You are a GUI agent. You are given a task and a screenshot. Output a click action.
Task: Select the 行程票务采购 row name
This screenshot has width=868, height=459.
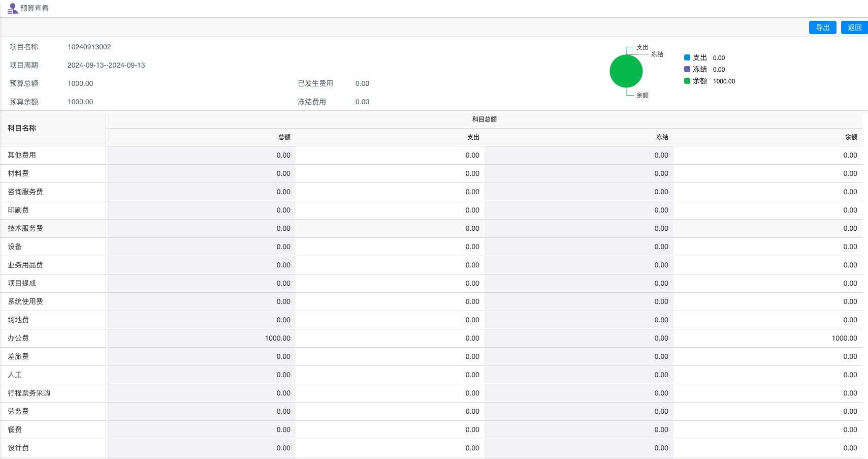click(29, 393)
